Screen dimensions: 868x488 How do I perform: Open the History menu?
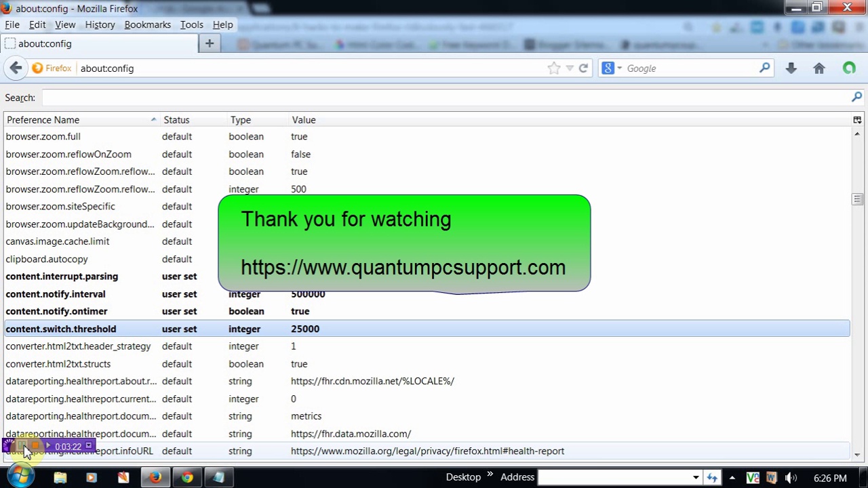(x=100, y=24)
